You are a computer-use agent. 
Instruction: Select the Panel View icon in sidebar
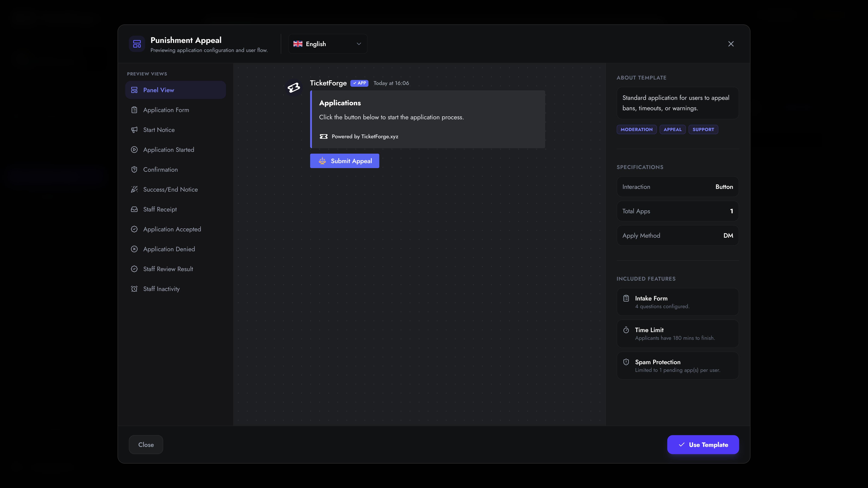(134, 90)
